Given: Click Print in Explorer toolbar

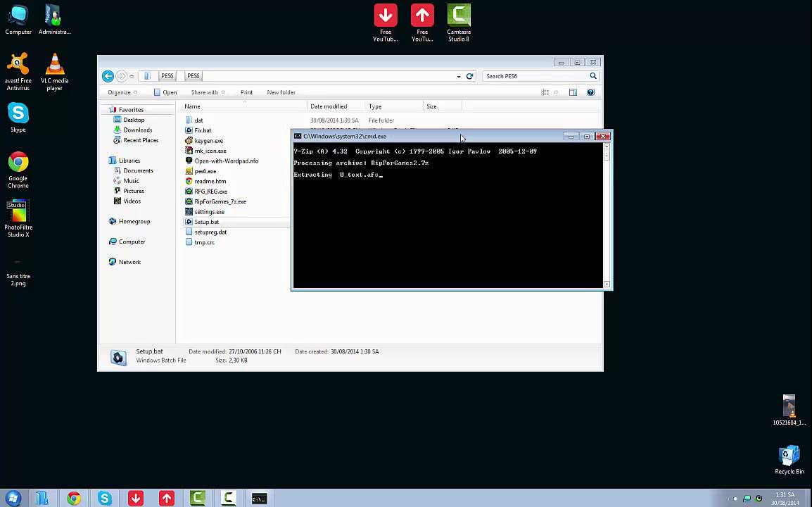Looking at the screenshot, I should click(246, 92).
